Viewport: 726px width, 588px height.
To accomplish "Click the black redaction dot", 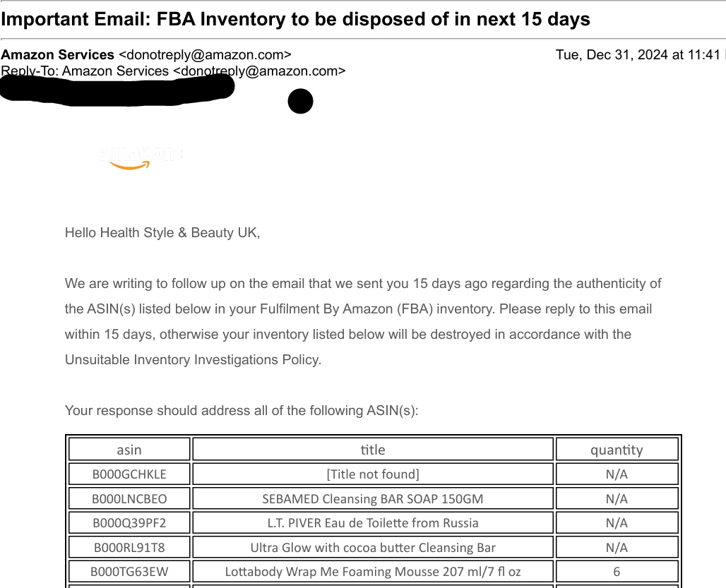I will click(300, 101).
